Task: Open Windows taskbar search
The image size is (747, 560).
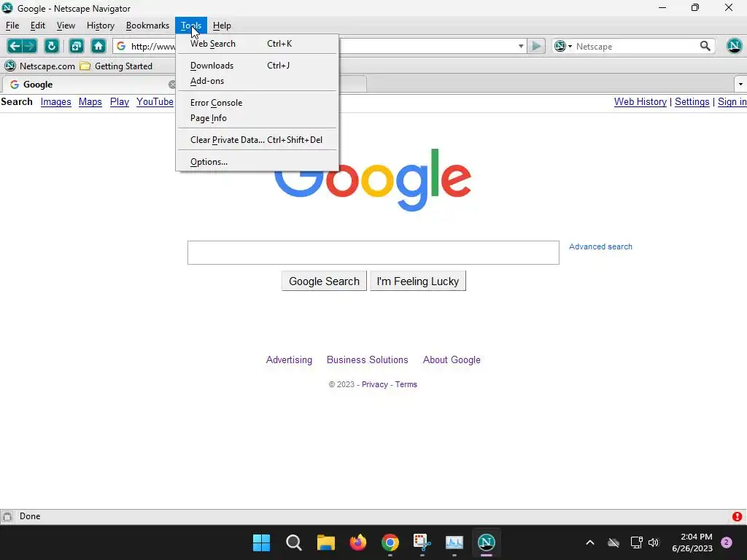Action: coord(293,542)
